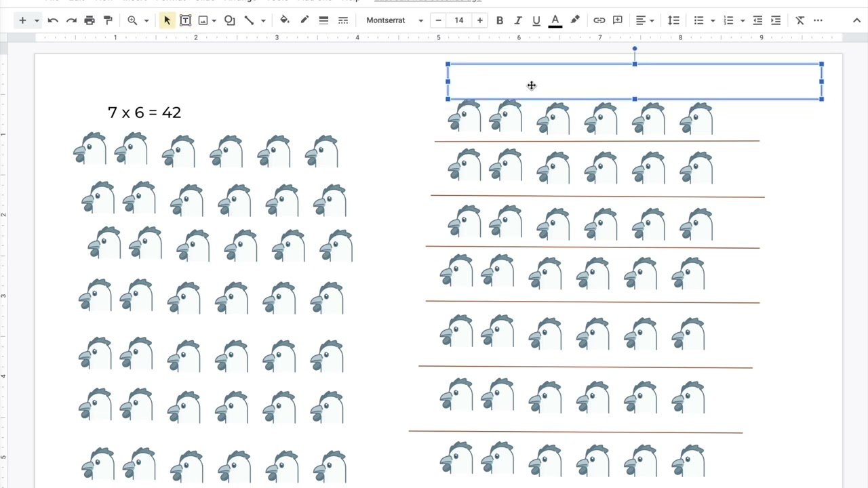This screenshot has height=488, width=868.
Task: Print the presentation
Action: [90, 20]
